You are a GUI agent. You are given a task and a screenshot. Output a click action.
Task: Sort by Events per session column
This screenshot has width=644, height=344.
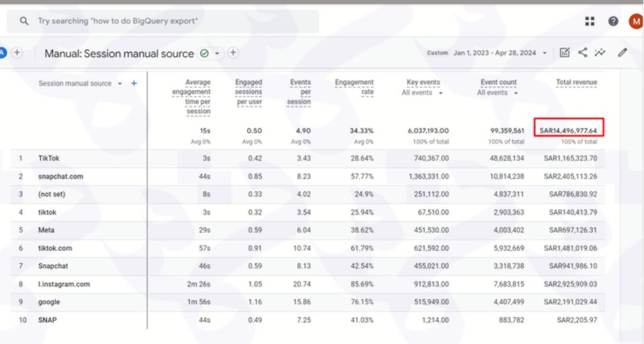pyautogui.click(x=299, y=92)
